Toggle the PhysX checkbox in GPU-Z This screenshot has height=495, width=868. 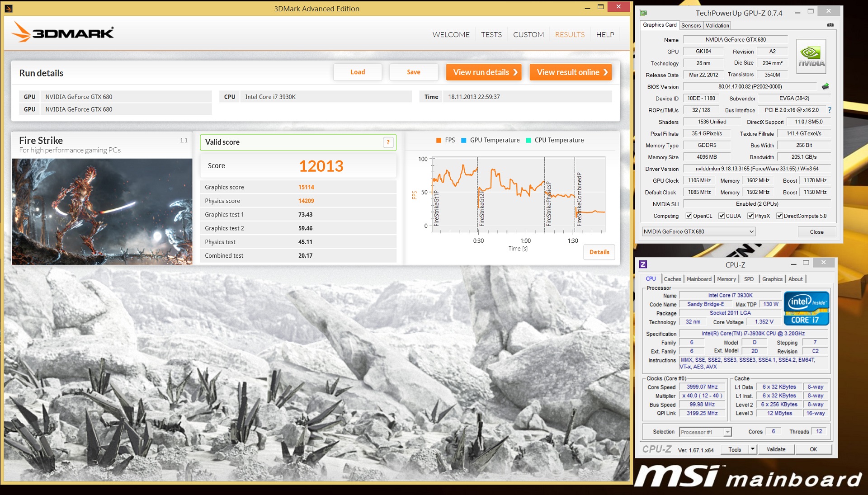[x=750, y=216]
